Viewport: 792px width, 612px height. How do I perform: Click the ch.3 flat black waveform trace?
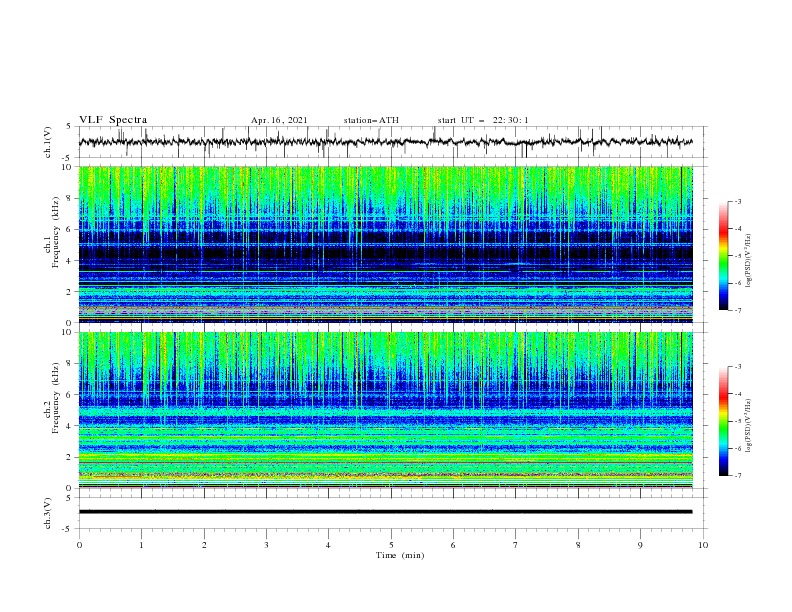pos(385,512)
